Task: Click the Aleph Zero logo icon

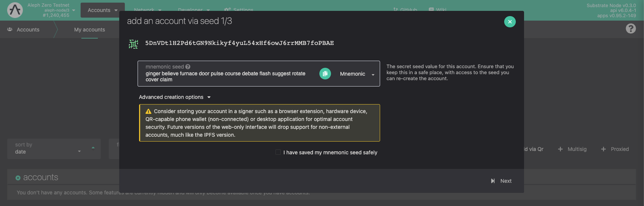Action: pos(15,10)
